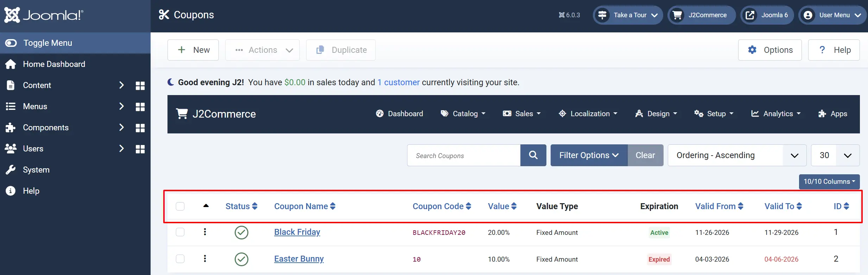
Task: Sort by ID column
Action: [x=841, y=206]
